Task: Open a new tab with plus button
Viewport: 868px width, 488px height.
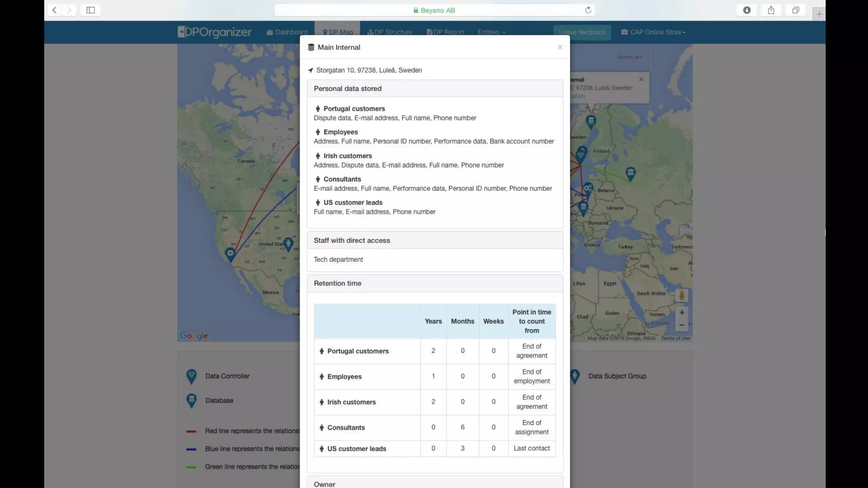Action: pyautogui.click(x=819, y=14)
